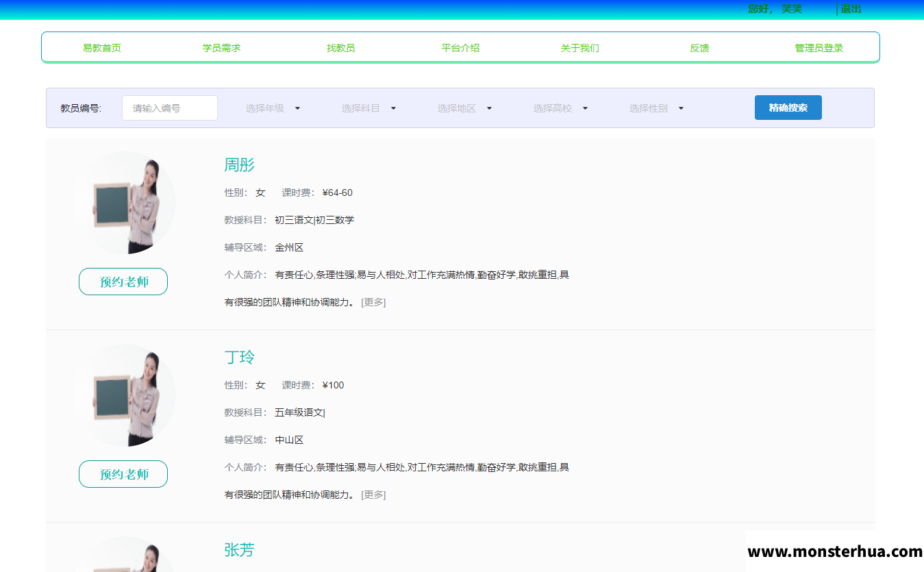Screen dimensions: 924x572
Task: Click the 教员编号: label
Action: click(x=81, y=108)
